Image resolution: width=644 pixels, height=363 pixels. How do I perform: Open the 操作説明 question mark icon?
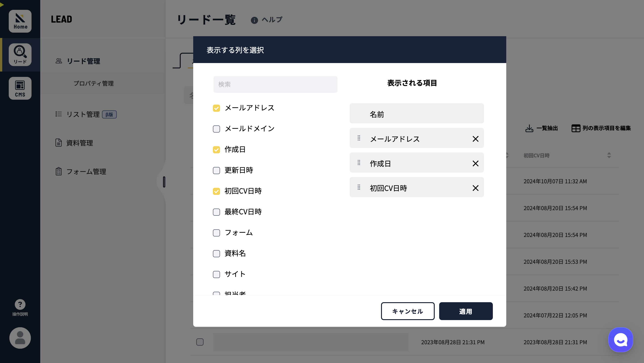coord(20,304)
